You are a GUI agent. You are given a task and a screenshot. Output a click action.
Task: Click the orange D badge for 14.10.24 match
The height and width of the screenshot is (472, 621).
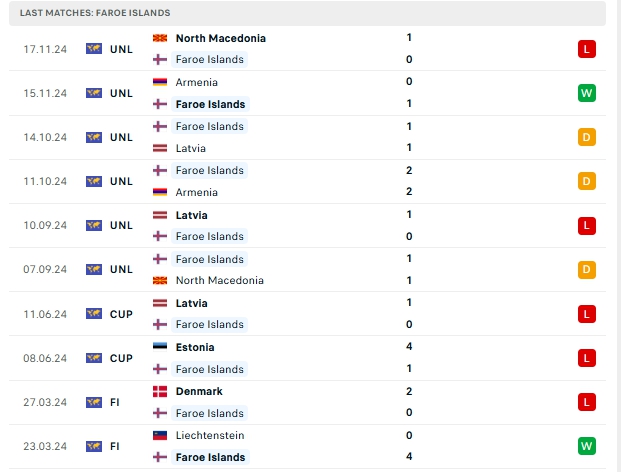[587, 137]
